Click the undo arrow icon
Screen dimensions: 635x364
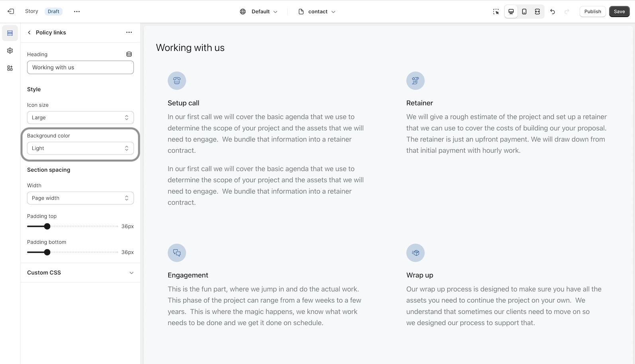click(553, 12)
